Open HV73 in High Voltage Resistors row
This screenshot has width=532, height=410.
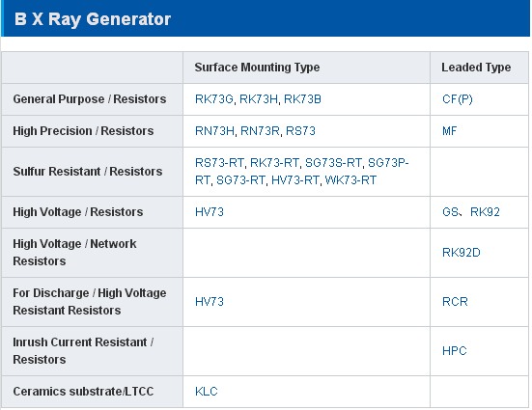(210, 212)
